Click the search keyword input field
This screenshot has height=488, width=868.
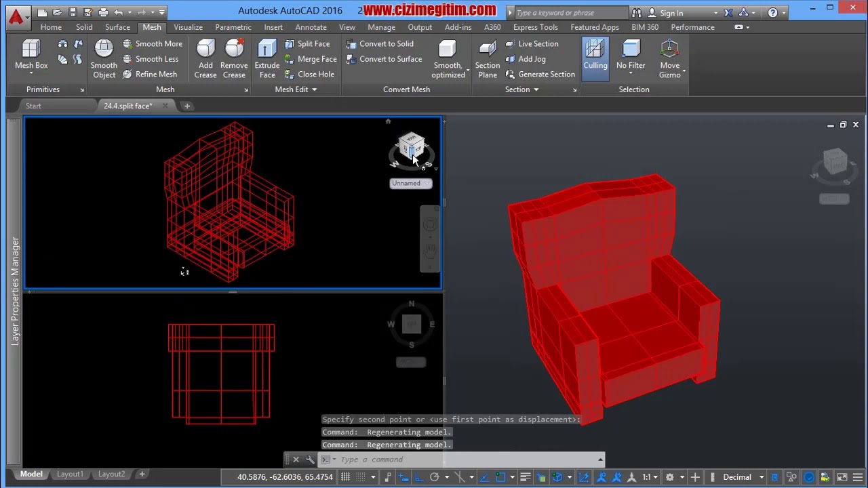(571, 13)
